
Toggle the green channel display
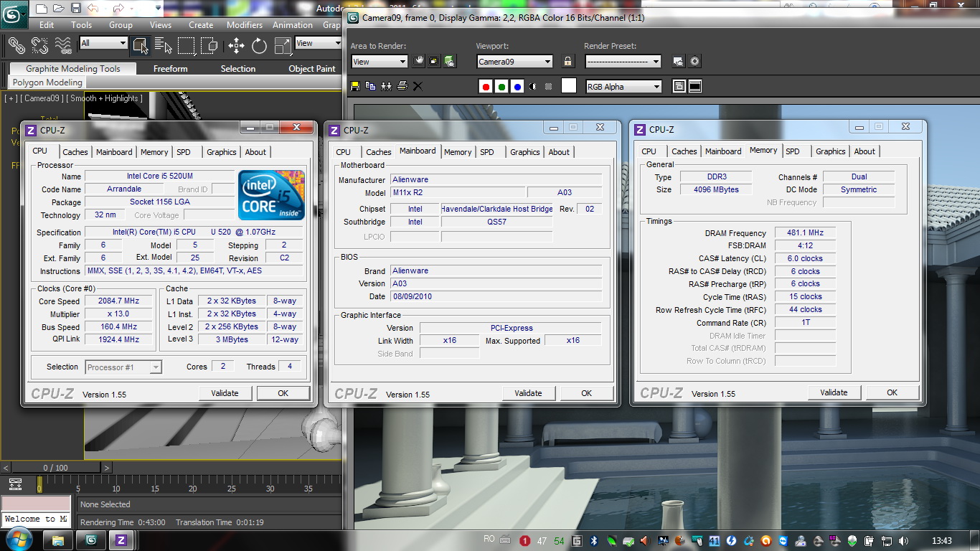501,87
